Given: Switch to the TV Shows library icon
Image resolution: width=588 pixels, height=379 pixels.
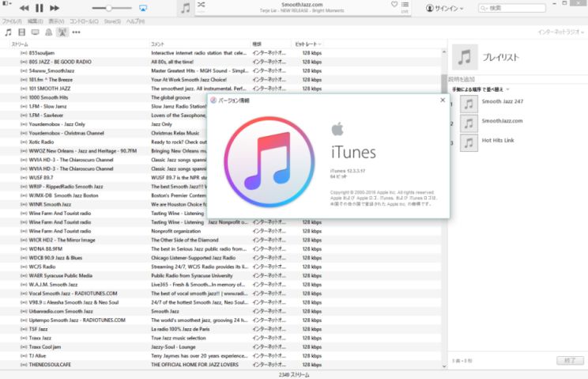Looking at the screenshot, I should (36, 32).
